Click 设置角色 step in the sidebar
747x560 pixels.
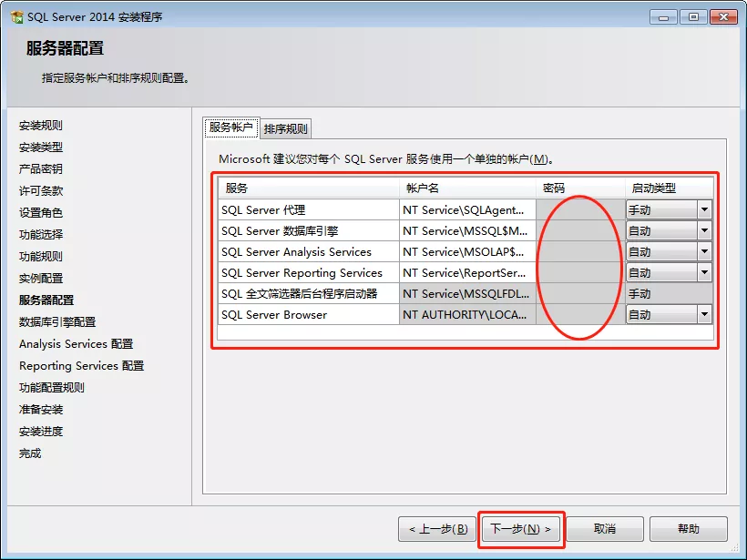40,213
